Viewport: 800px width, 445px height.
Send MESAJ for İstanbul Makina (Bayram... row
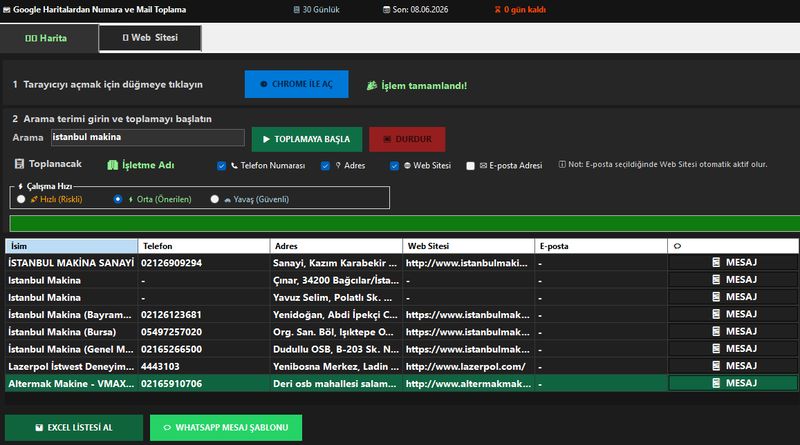(733, 314)
